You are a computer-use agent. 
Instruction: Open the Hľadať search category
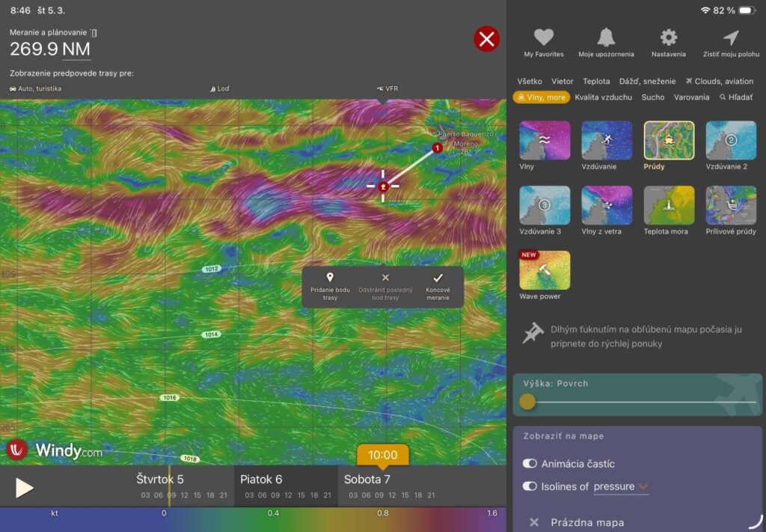point(736,97)
